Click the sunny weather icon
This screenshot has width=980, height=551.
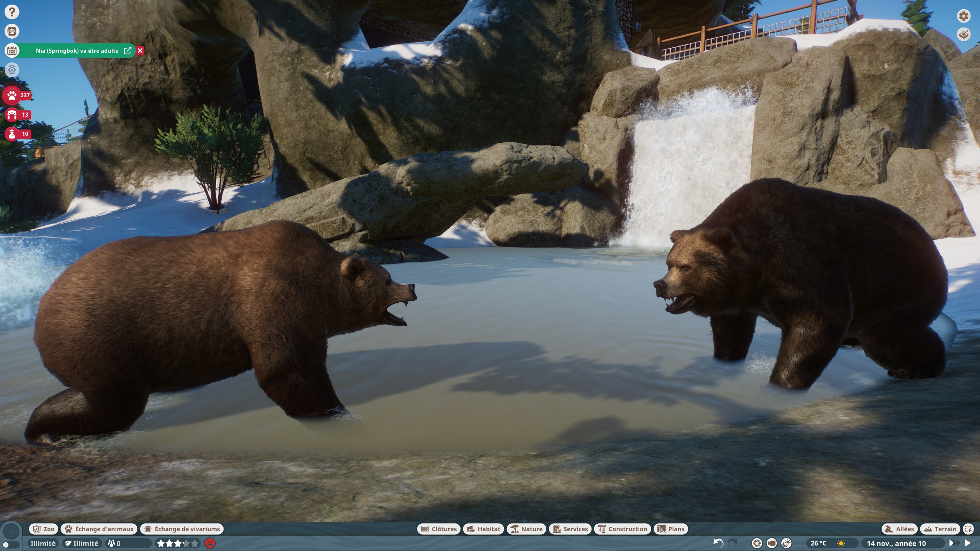coord(841,543)
